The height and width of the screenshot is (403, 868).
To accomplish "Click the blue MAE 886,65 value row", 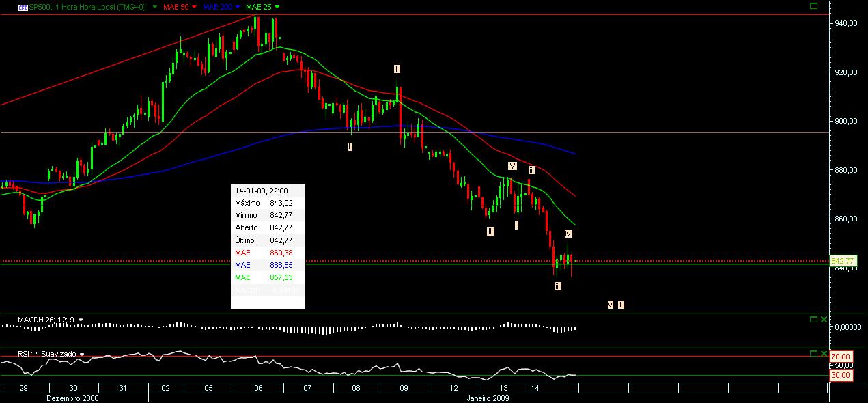I will [268, 265].
